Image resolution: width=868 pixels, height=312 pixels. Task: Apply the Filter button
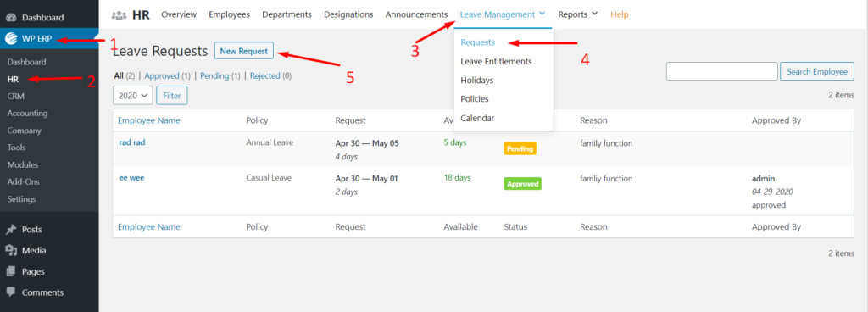(x=172, y=96)
